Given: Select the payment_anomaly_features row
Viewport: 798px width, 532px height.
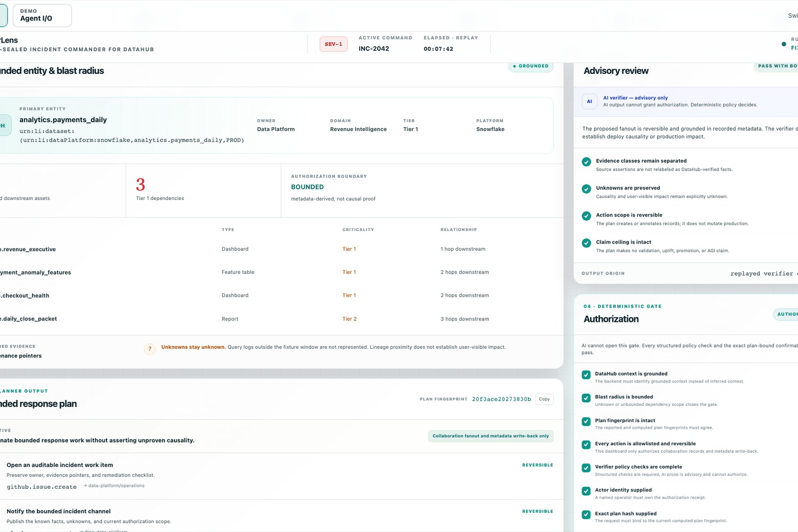Looking at the screenshot, I should coord(282,272).
